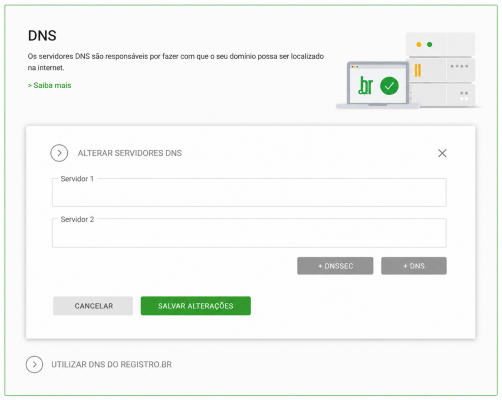Viewport: 502px width, 400px height.
Task: Click the orange bars on middle server
Action: click(x=417, y=70)
